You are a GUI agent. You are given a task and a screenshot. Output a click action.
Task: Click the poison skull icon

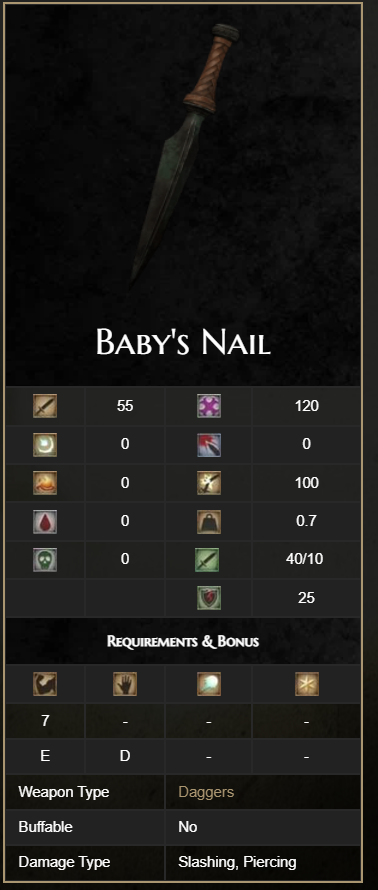pyautogui.click(x=45, y=559)
